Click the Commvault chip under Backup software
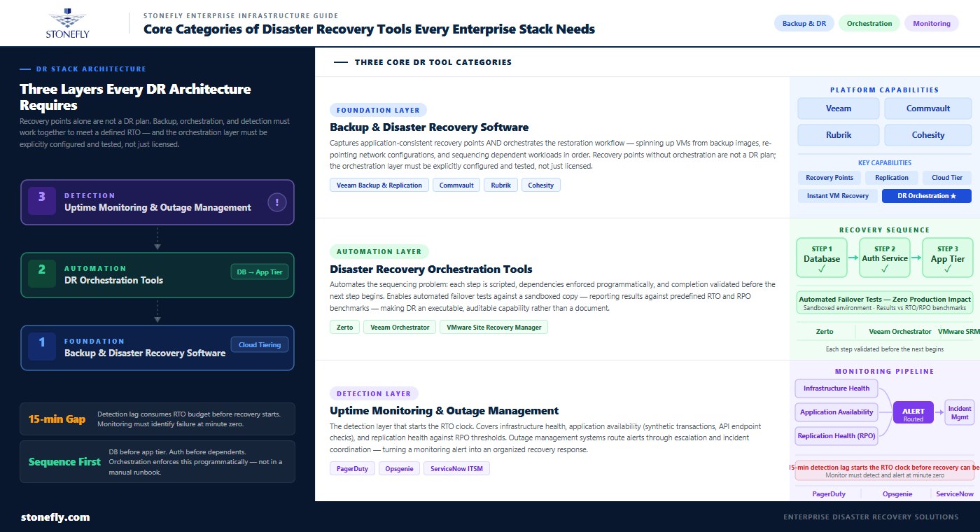980x532 pixels. tap(456, 185)
